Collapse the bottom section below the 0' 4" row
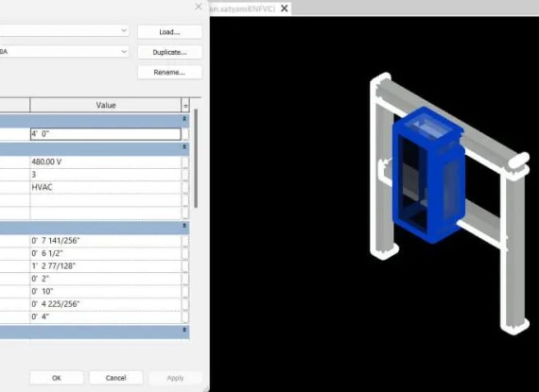Screen dimensions: 539x392 pyautogui.click(x=184, y=330)
